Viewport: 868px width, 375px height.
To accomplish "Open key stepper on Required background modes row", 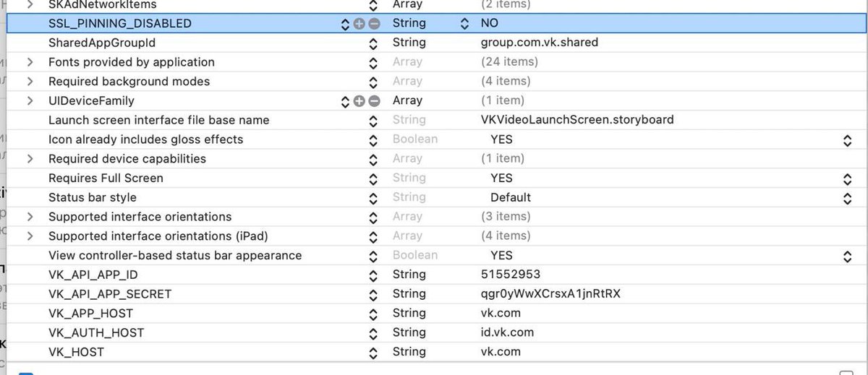I will pyautogui.click(x=373, y=82).
